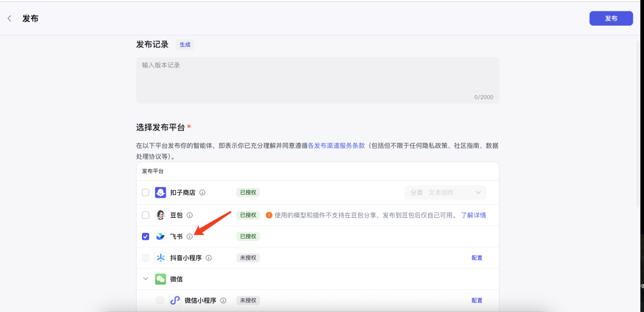Click the 生成 button beside 发布记录
Image resolution: width=644 pixels, height=312 pixels.
[x=185, y=45]
